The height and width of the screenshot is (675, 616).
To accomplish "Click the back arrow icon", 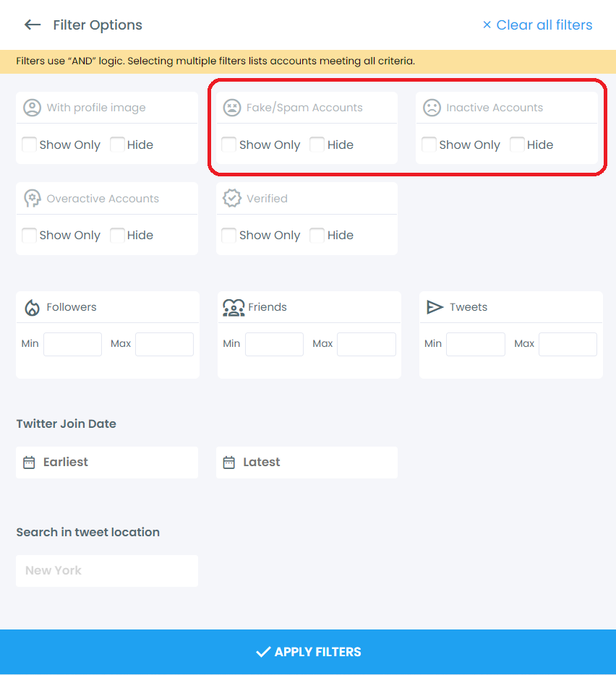I will coord(33,25).
